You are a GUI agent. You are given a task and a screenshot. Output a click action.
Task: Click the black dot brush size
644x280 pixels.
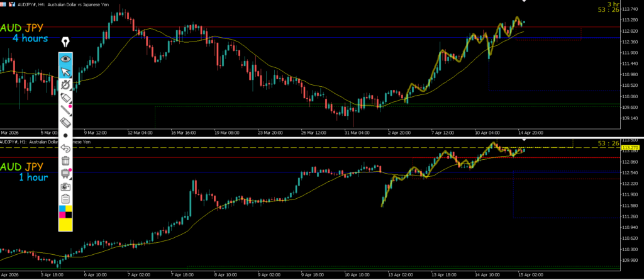[x=65, y=135]
